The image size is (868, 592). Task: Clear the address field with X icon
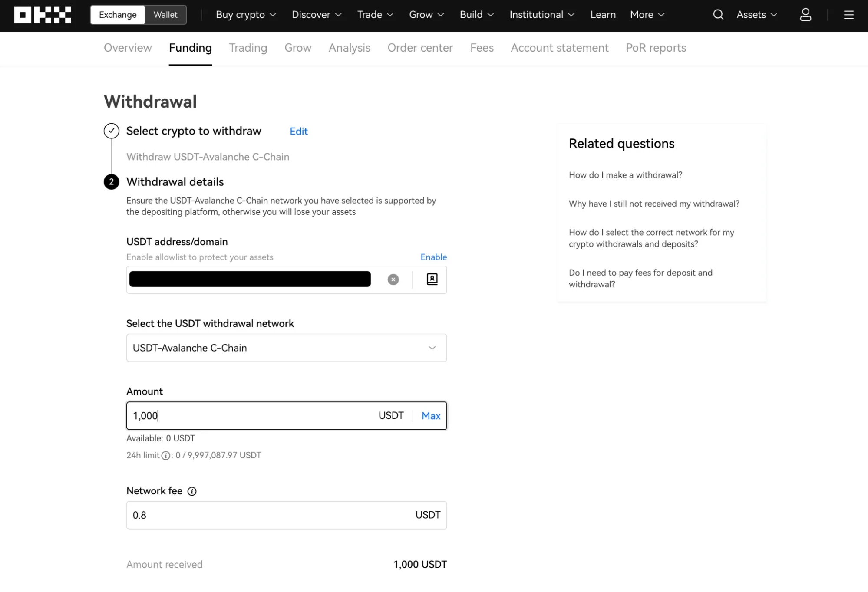pos(393,280)
